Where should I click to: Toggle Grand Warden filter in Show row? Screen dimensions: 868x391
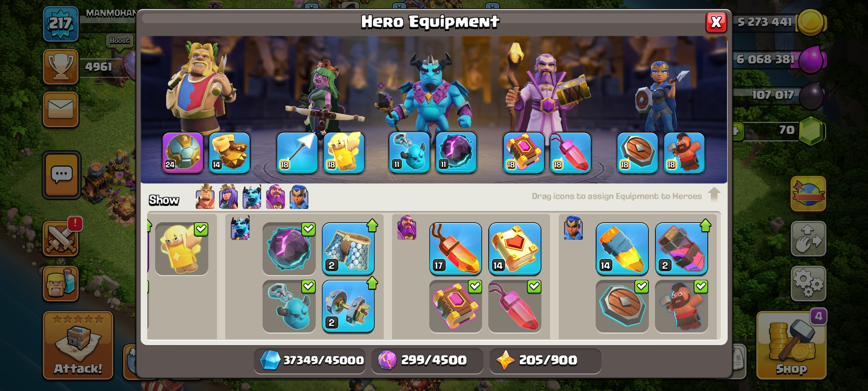tap(275, 197)
